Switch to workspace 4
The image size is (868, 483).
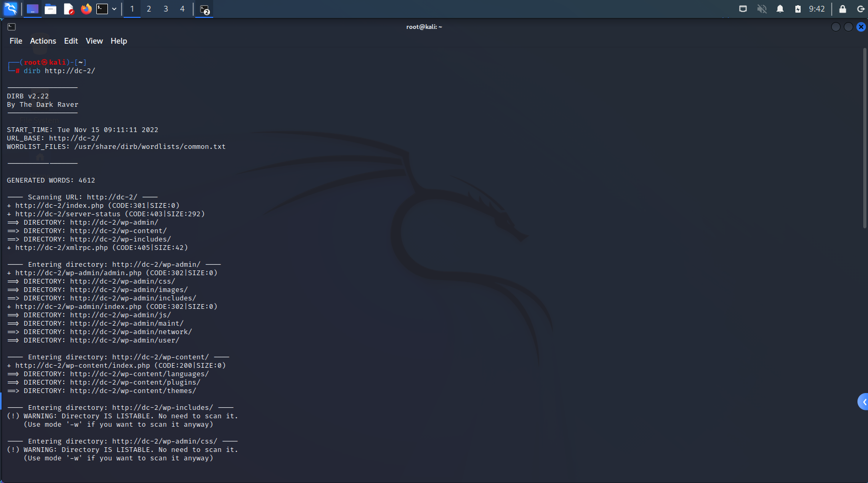tap(183, 9)
